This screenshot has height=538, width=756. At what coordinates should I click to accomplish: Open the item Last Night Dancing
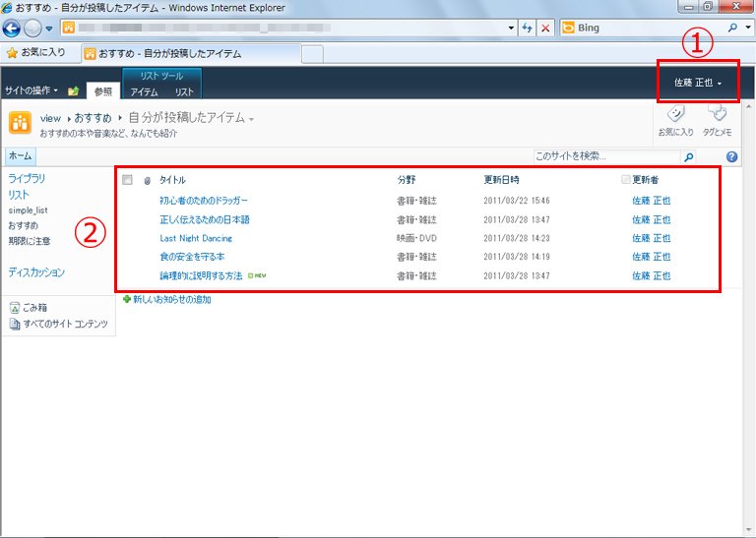[196, 238]
